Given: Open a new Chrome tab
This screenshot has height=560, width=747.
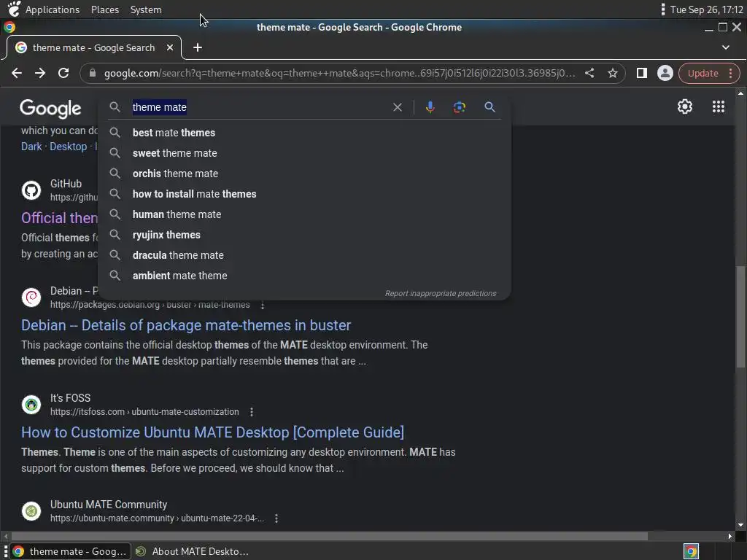Looking at the screenshot, I should pyautogui.click(x=198, y=47).
